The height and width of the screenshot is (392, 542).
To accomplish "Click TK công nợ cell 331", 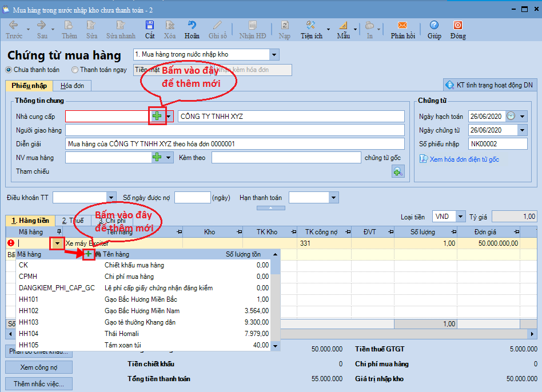I will click(x=324, y=243).
